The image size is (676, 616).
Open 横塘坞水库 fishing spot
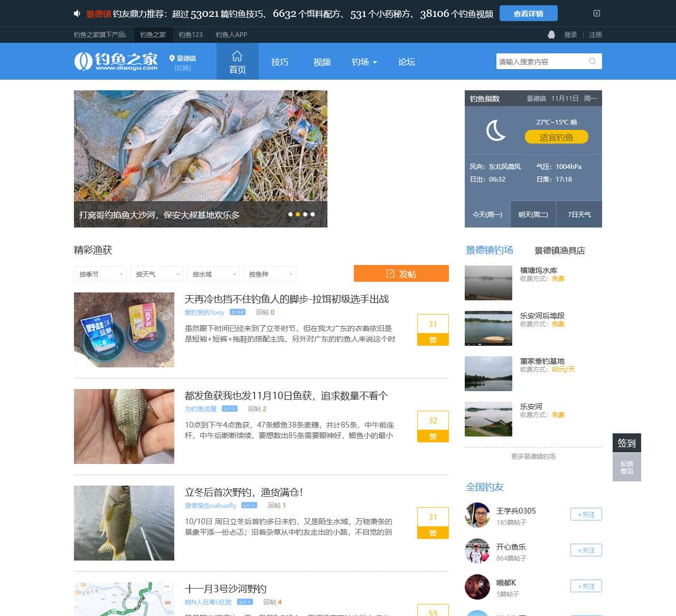pos(539,270)
